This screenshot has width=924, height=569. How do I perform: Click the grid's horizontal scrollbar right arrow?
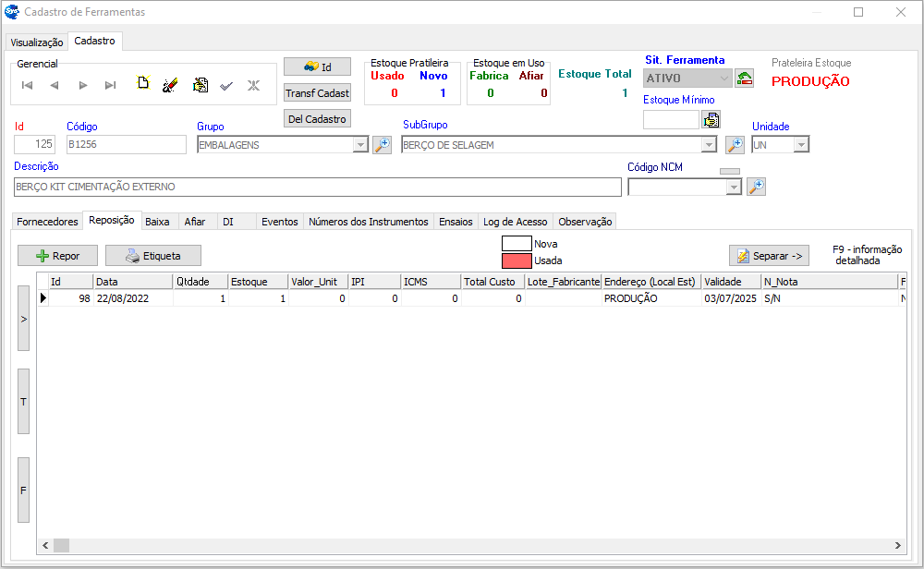pyautogui.click(x=898, y=546)
